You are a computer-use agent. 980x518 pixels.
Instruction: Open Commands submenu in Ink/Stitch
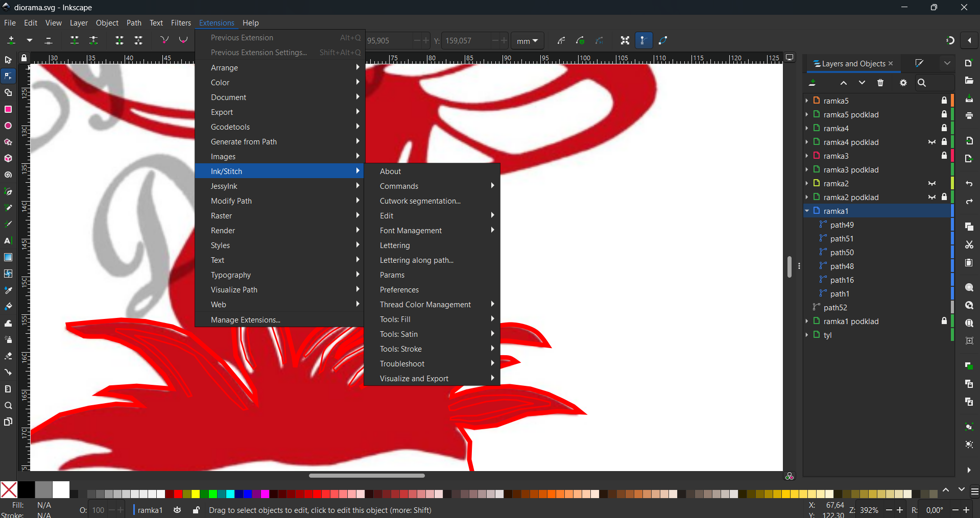(432, 186)
